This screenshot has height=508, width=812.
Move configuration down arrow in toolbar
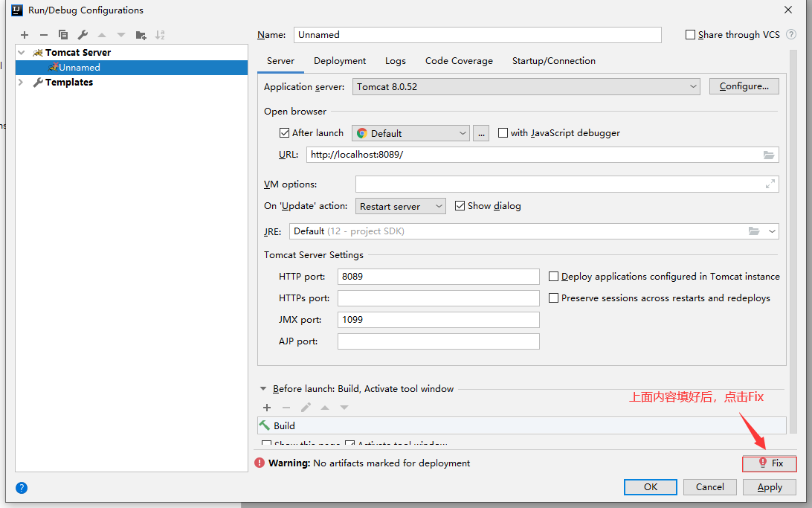click(121, 35)
